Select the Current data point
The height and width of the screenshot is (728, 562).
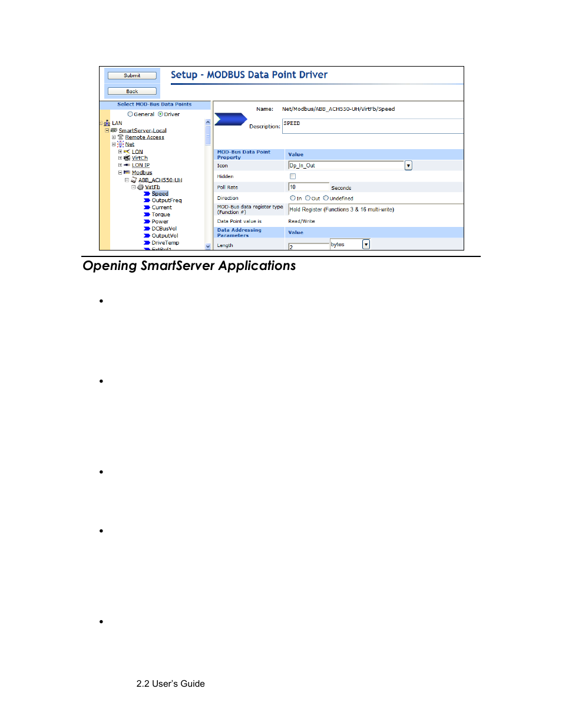162,207
